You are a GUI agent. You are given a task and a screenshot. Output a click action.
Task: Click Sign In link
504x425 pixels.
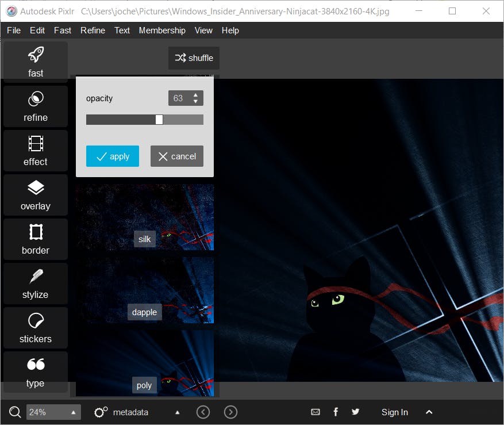pos(394,412)
